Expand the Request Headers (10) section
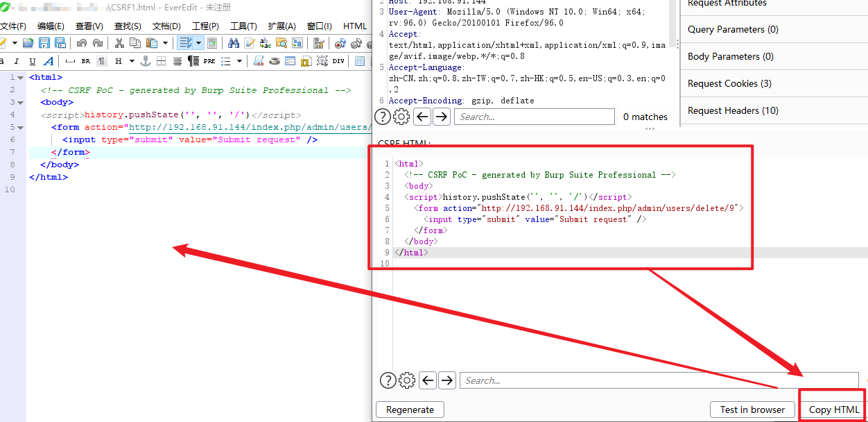 pos(774,110)
